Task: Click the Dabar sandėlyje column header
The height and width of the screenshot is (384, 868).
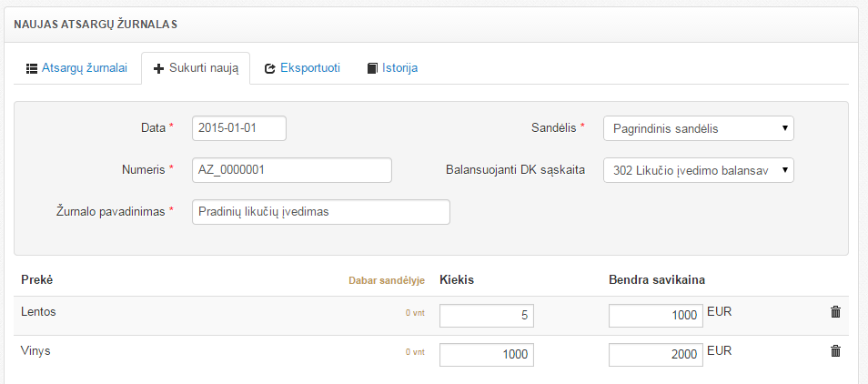Action: [x=387, y=280]
